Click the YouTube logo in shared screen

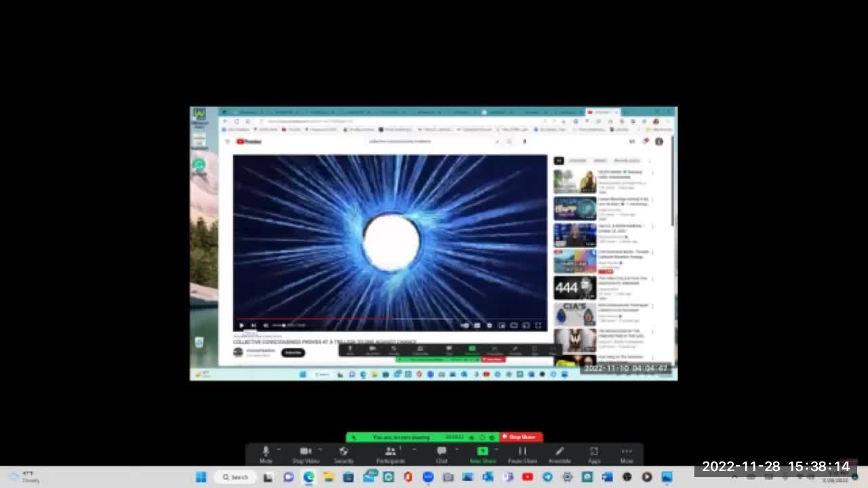pos(249,142)
